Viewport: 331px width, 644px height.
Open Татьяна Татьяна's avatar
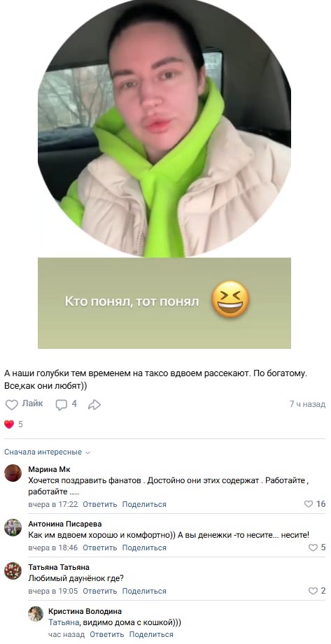pos(13,571)
